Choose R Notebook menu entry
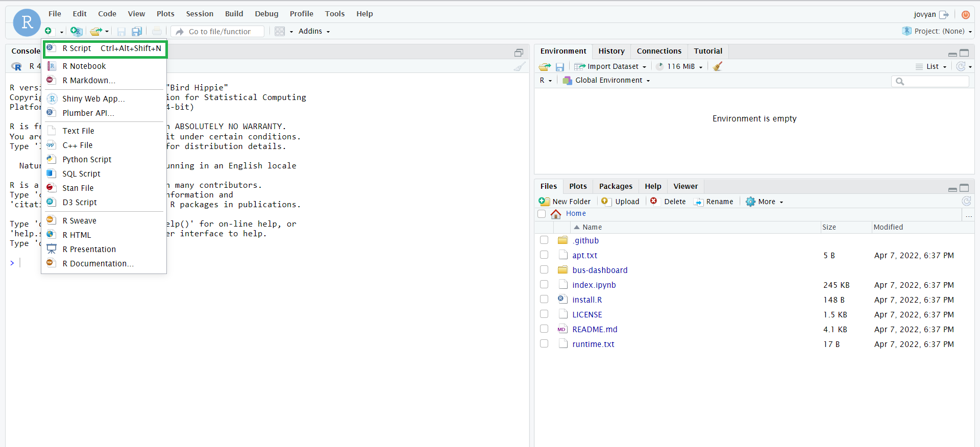The image size is (980, 447). point(104,66)
